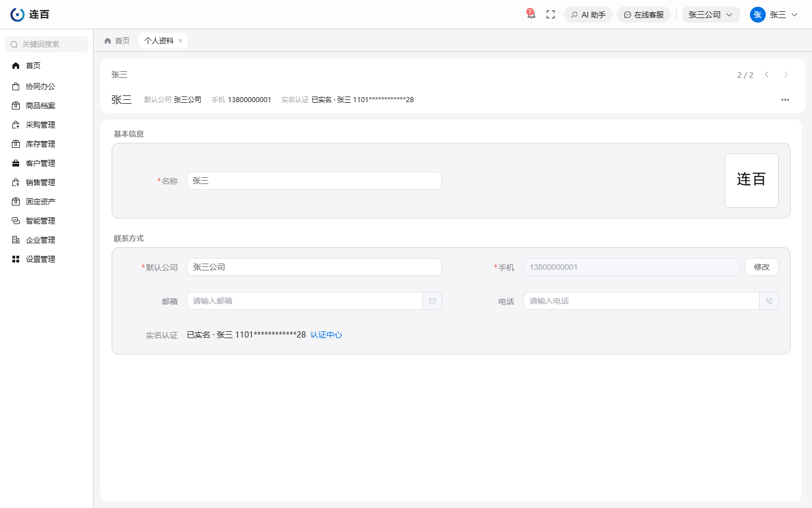Click the 联系方式 section heading

[x=129, y=238]
